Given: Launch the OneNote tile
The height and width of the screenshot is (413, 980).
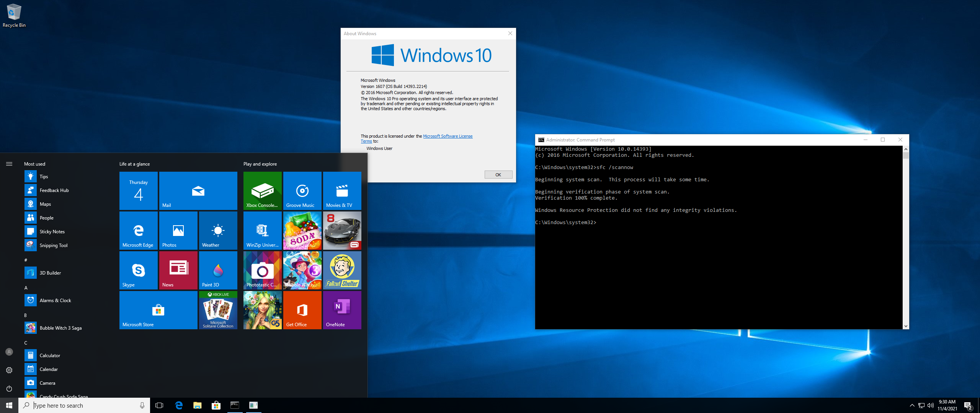Looking at the screenshot, I should pyautogui.click(x=342, y=310).
